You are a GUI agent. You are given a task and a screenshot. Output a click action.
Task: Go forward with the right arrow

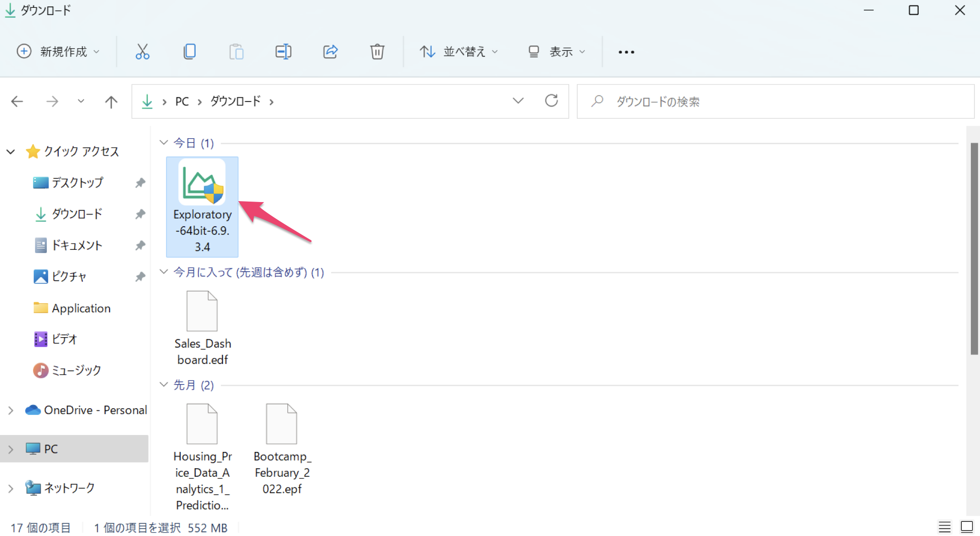pyautogui.click(x=52, y=101)
